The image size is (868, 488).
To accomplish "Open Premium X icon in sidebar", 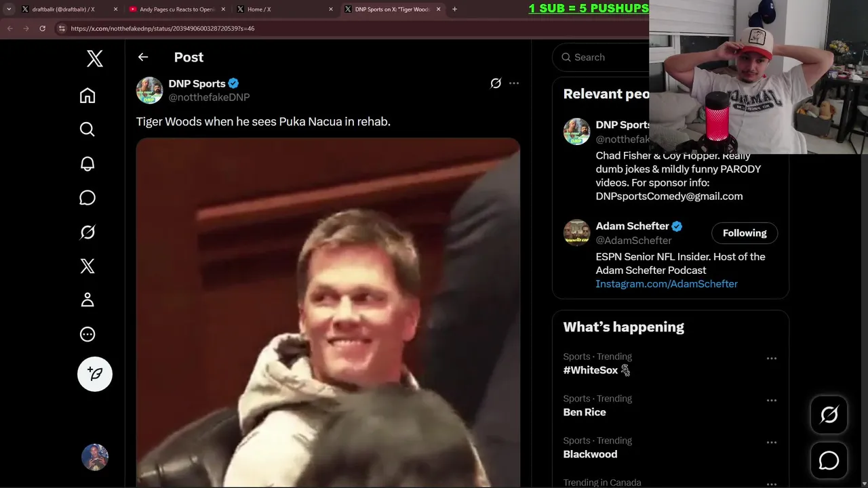I will click(x=87, y=266).
